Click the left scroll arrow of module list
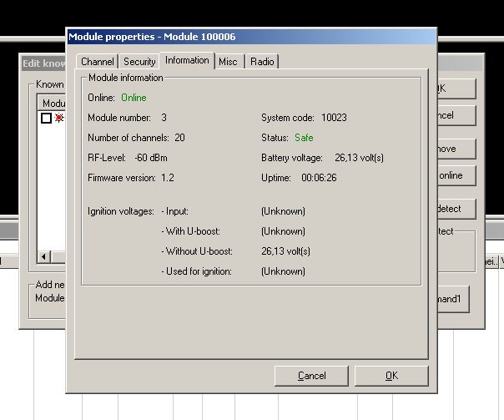Screen dimensions: 504x420 [44, 257]
